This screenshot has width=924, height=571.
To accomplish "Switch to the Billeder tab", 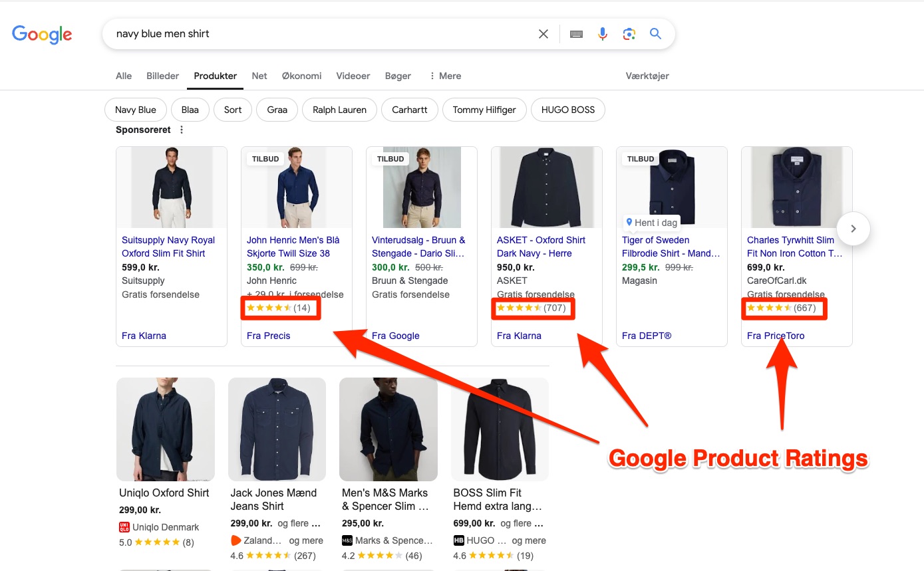I will coord(163,76).
